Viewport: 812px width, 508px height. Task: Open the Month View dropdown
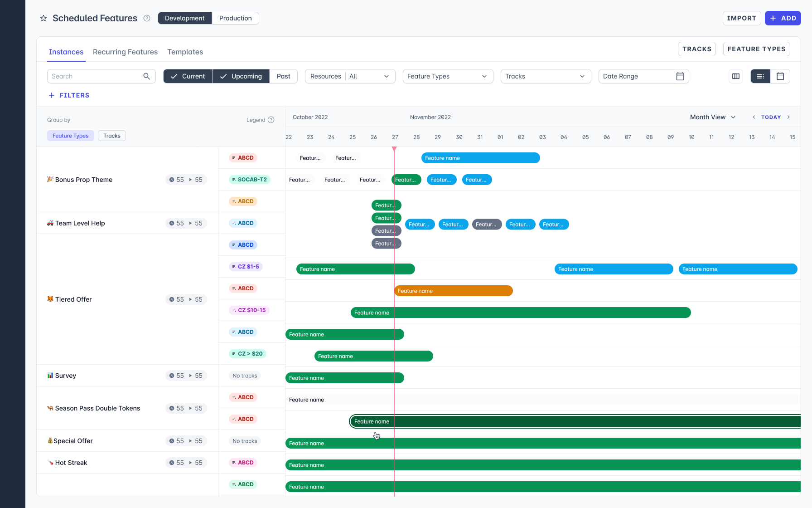click(712, 117)
